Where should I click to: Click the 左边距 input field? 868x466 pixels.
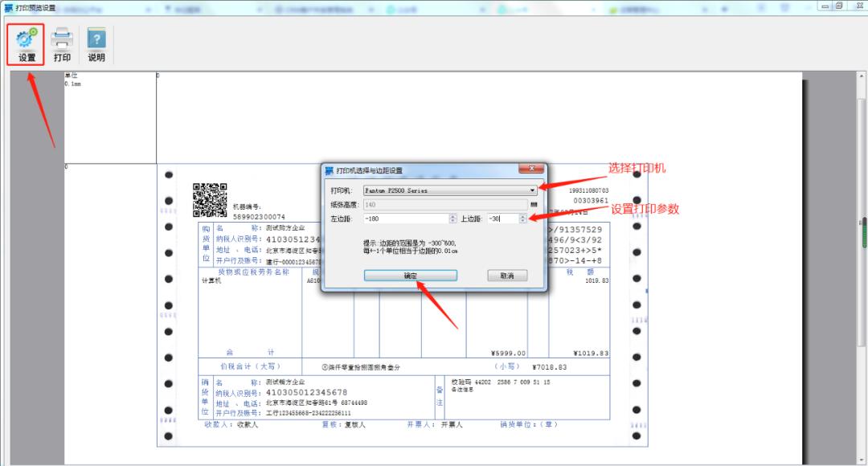(404, 219)
